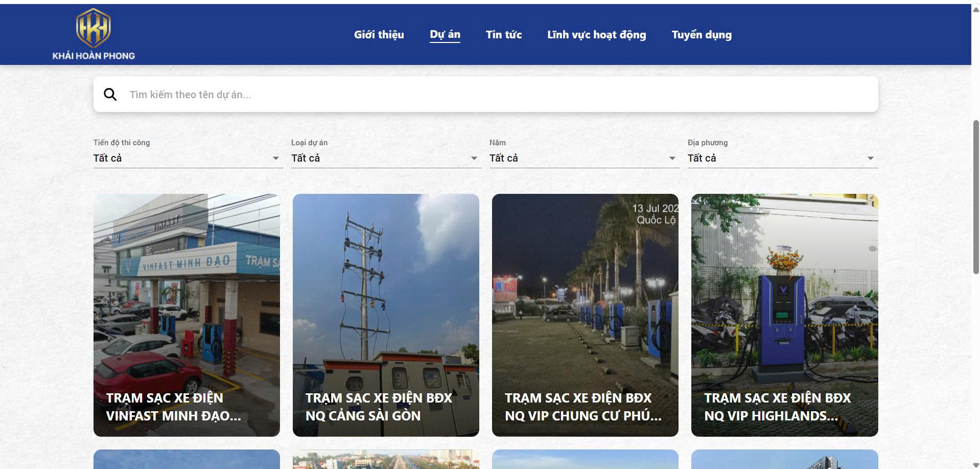Open Lĩnh vực hoạt động page

coord(597,35)
